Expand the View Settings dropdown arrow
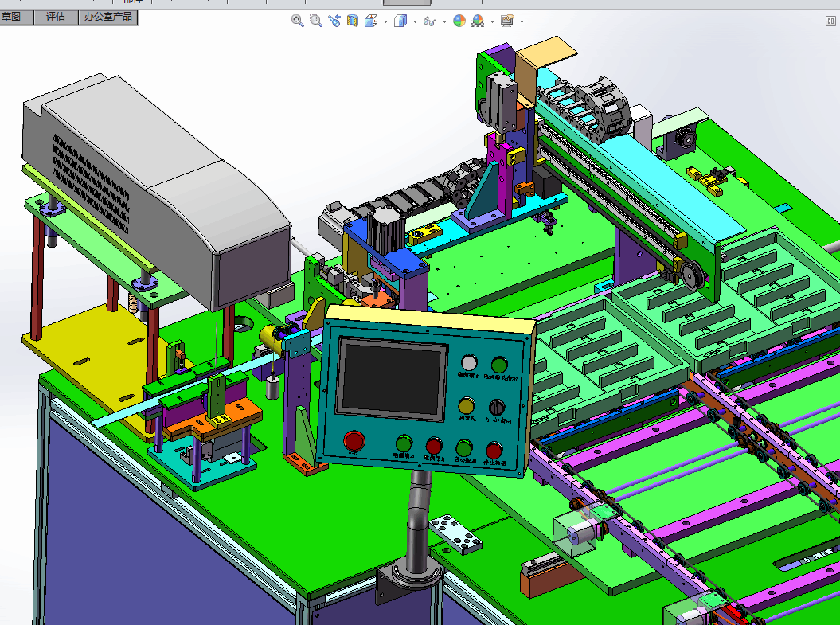Screen dimensions: 840x625 point(522,22)
